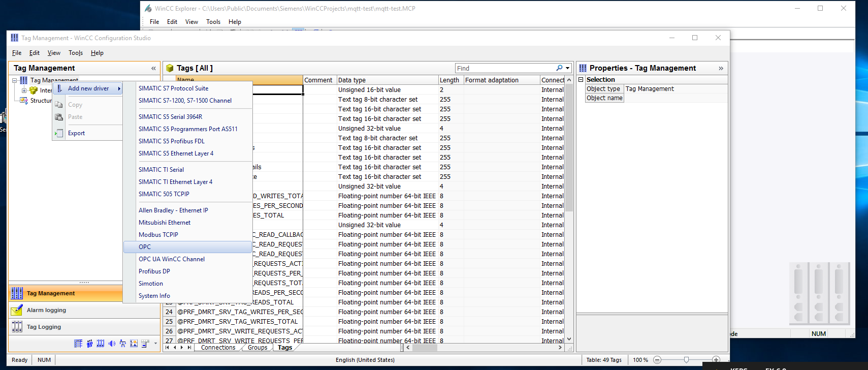868x370 pixels.
Task: Click the last editor icon before the arrow
Action: tap(145, 344)
